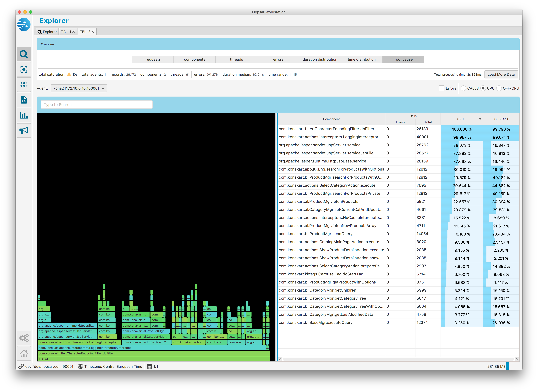
Task: Open the errors overview tab
Action: coord(278,59)
